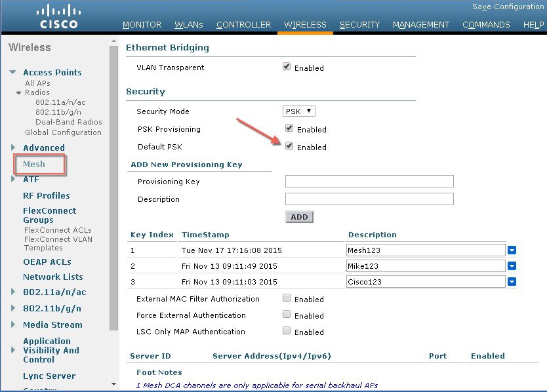Toggle PSK Provisioning Enabled checkbox
The image size is (547, 392).
289,128
